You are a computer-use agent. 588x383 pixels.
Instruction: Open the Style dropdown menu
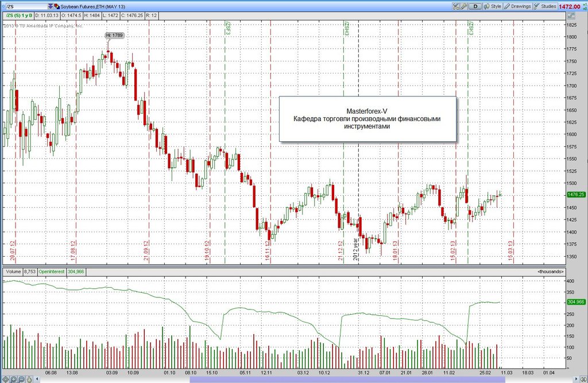492,6
